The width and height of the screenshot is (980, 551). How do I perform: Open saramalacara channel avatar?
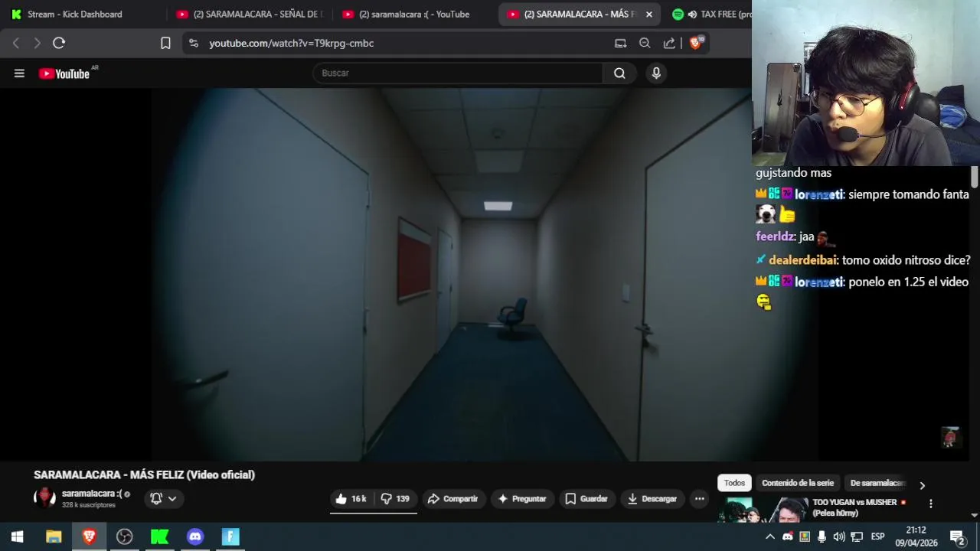(x=45, y=498)
